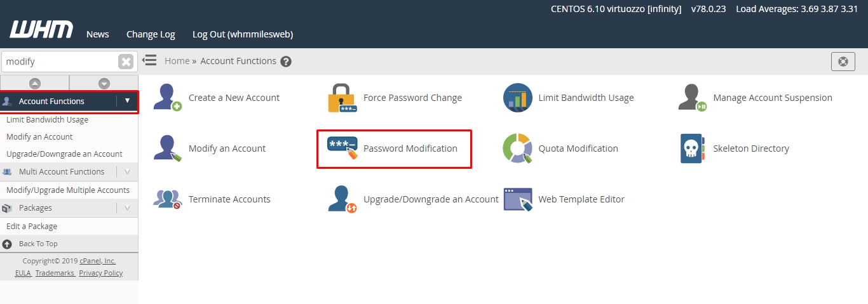Clear the modify search field text

point(126,62)
